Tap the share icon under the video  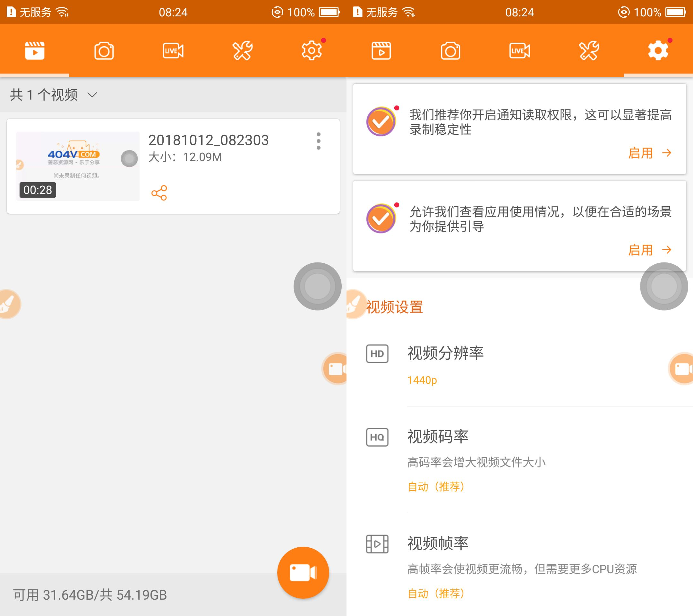click(159, 193)
